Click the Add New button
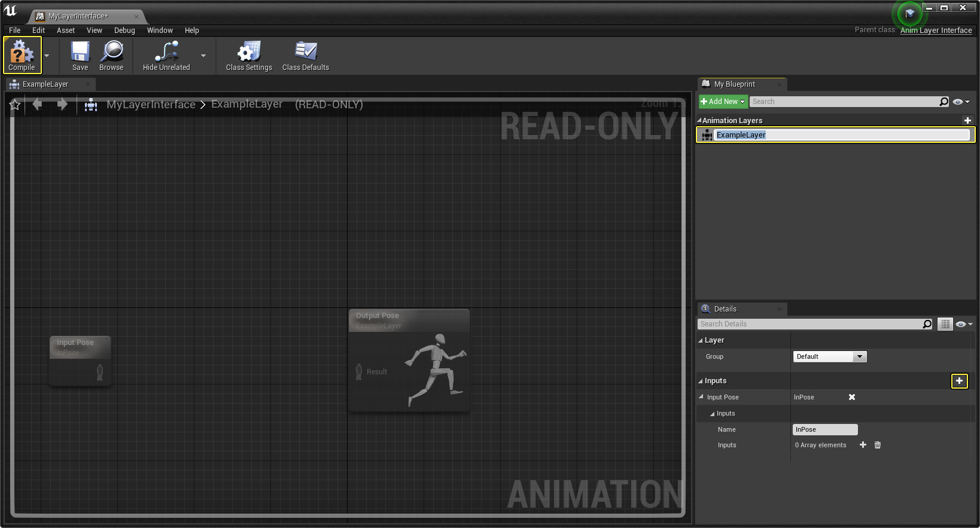980x528 pixels. (723, 102)
